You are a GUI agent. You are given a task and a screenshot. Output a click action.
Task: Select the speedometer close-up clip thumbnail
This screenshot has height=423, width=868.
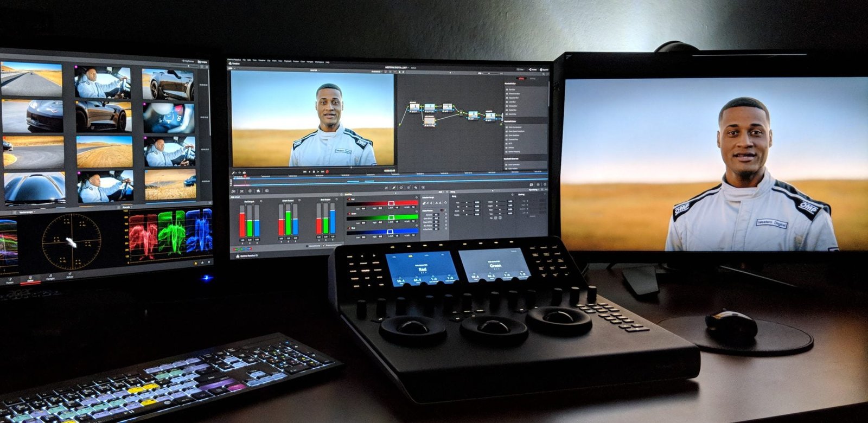pos(169,117)
